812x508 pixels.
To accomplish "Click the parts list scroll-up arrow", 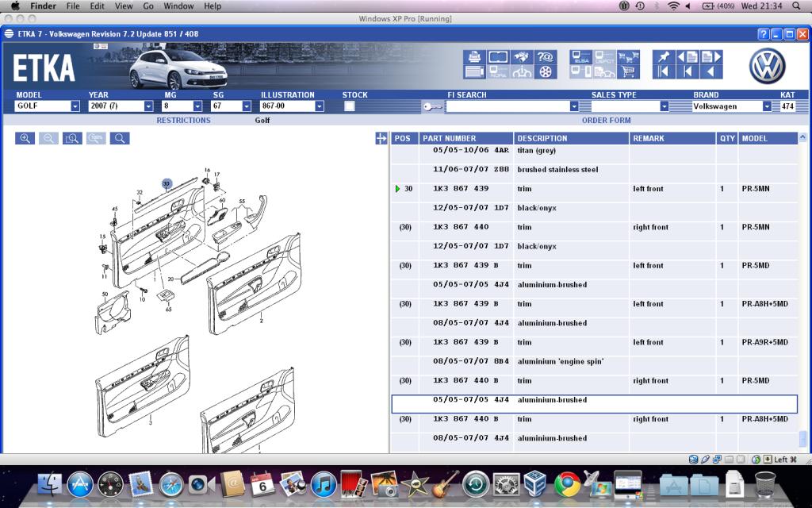I will click(x=802, y=137).
